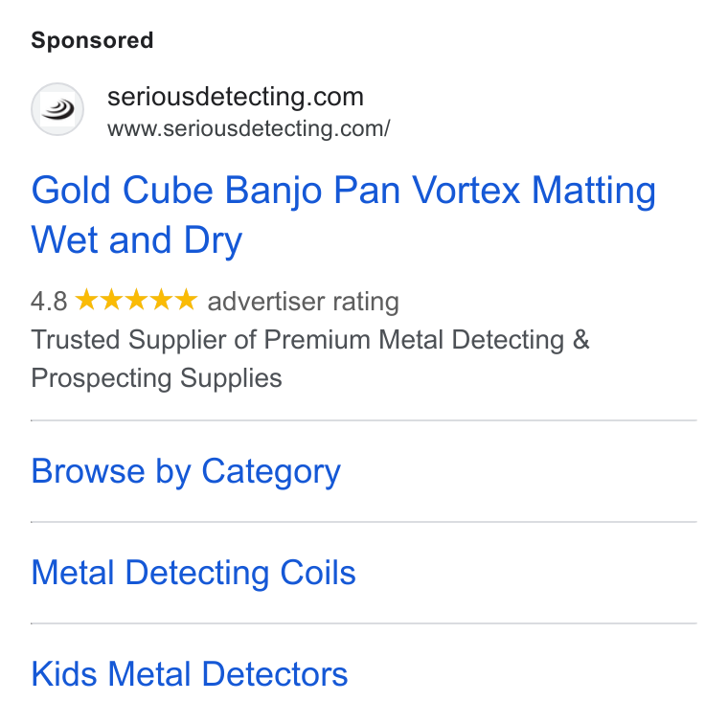Click the 'Prospecting Supplies' description line
Screen dimensions: 728x724
click(x=156, y=378)
